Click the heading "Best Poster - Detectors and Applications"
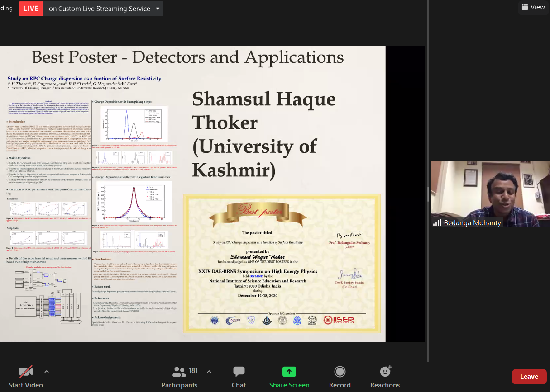Viewport: 550px width, 392px height. pos(188,57)
